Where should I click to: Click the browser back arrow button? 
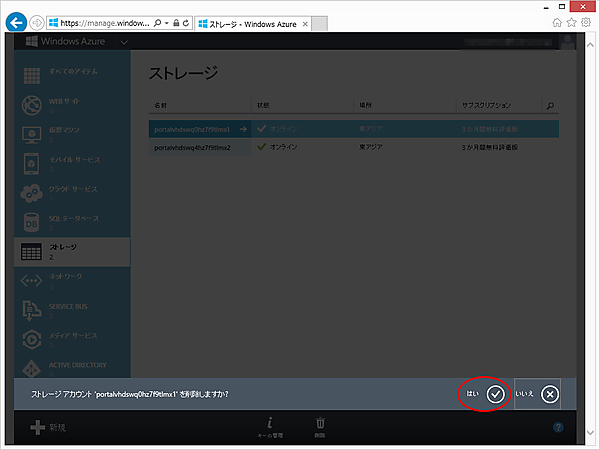point(16,23)
